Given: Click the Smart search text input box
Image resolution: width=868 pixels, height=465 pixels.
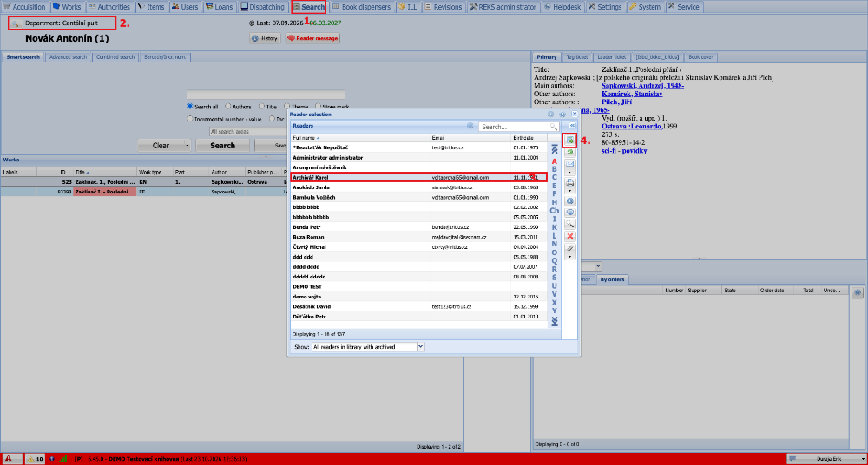Looking at the screenshot, I should point(266,95).
